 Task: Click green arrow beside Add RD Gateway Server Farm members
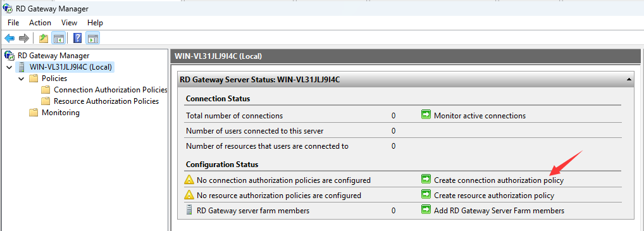tap(426, 210)
